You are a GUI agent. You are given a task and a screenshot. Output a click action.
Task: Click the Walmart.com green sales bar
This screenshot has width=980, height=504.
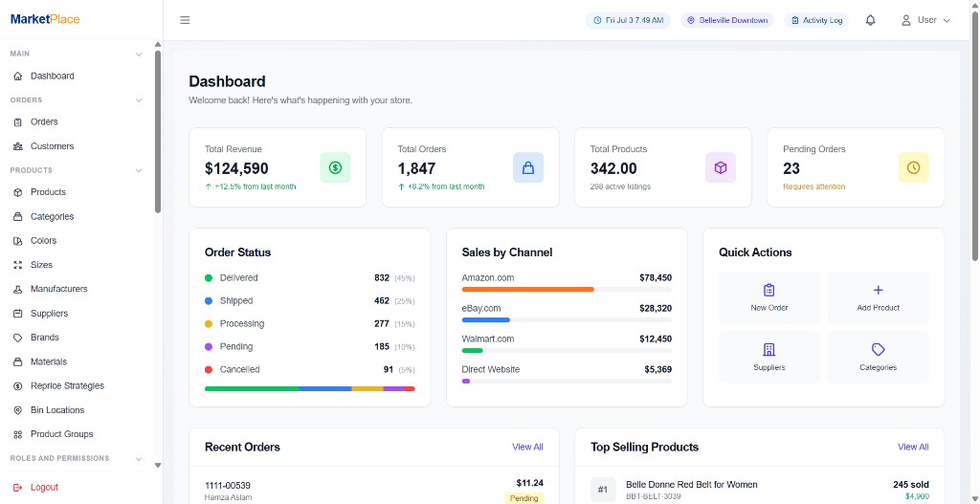tap(473, 350)
